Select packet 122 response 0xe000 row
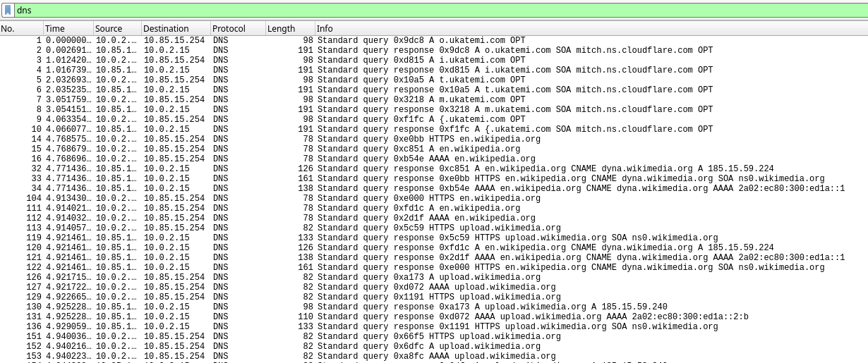868x363 pixels. (x=434, y=268)
